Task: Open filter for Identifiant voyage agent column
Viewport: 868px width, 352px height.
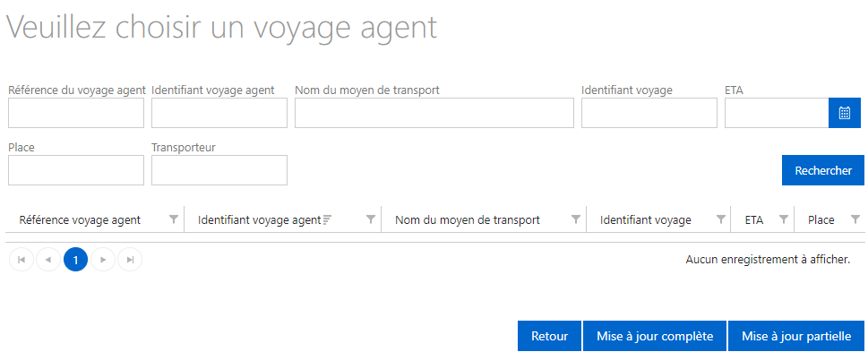Action: [x=371, y=219]
